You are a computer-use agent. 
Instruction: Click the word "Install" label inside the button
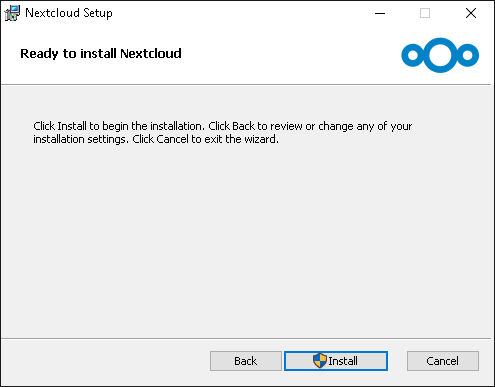(343, 361)
